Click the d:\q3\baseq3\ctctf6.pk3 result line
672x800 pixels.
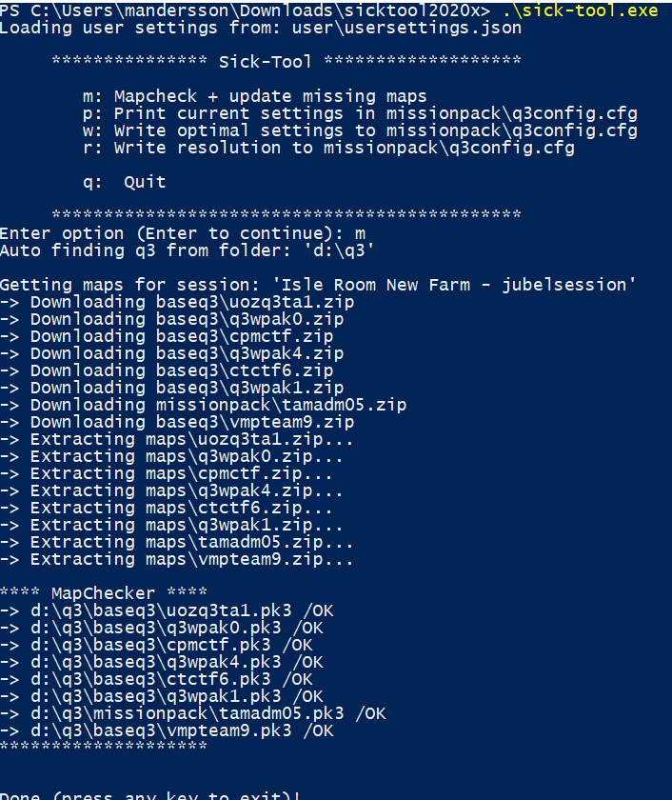171,679
